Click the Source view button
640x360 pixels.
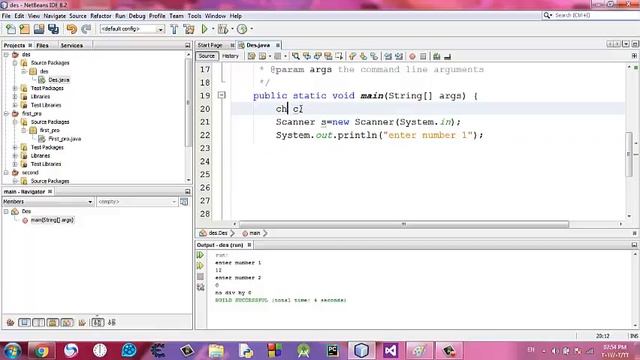[x=207, y=56]
